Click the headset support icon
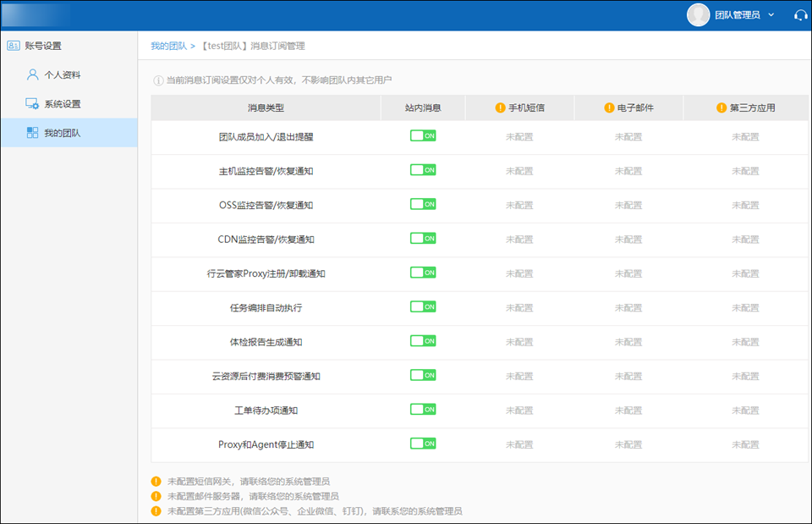 [x=800, y=15]
